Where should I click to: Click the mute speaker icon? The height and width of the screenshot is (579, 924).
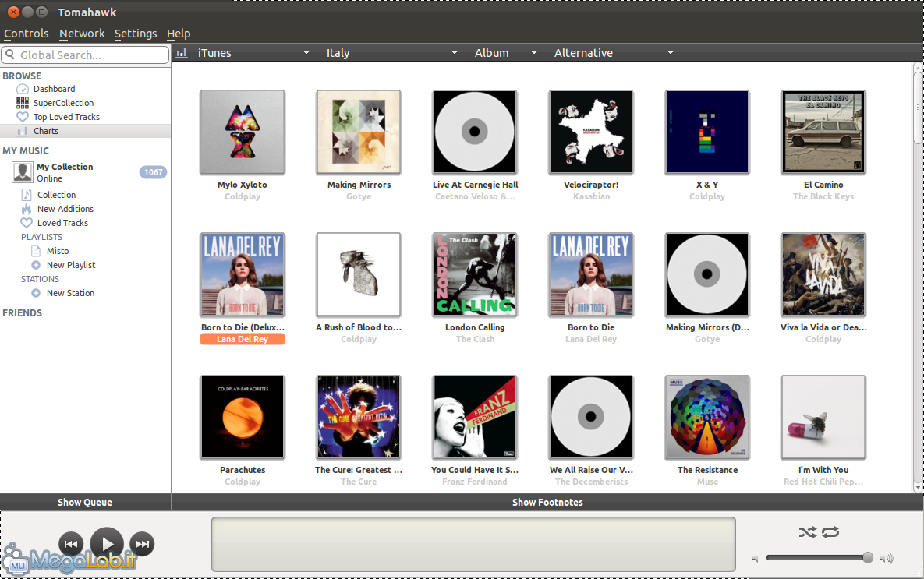756,559
